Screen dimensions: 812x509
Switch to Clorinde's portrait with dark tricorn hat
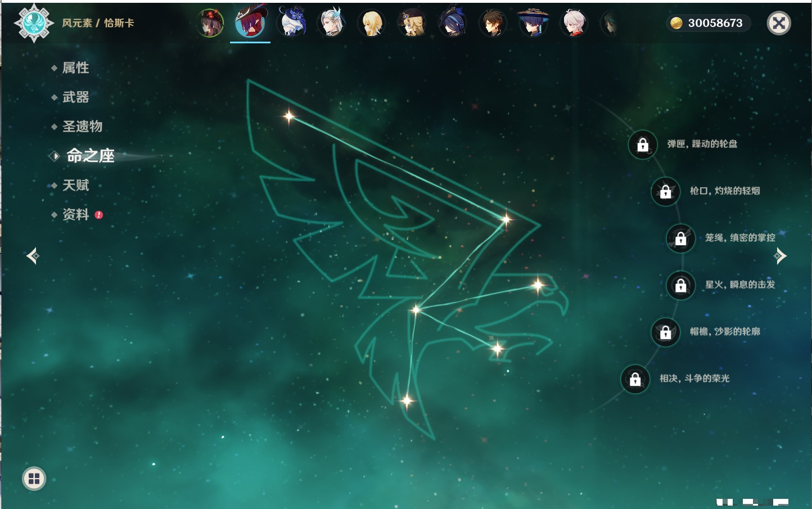(453, 22)
